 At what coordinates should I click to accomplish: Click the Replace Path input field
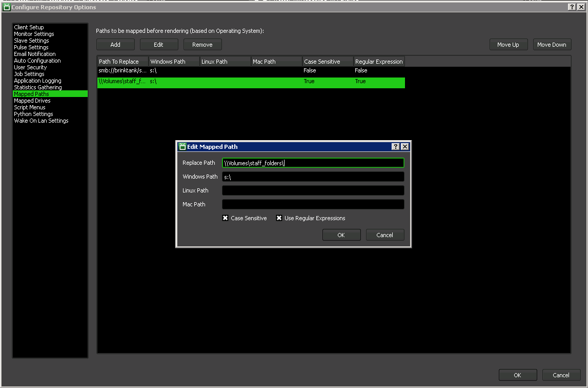pos(313,163)
